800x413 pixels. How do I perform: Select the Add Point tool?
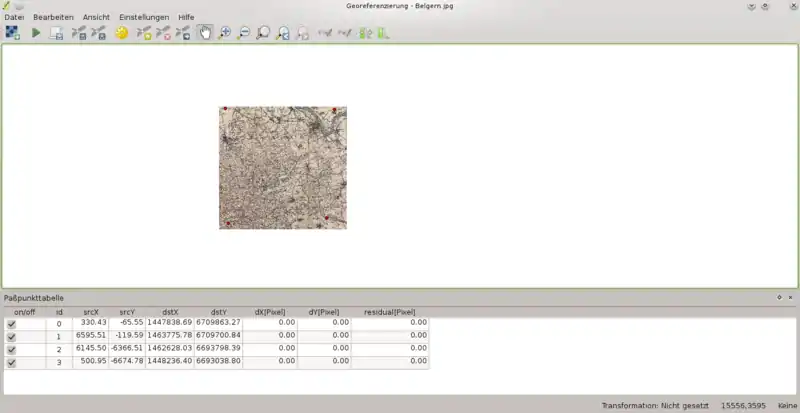point(144,33)
